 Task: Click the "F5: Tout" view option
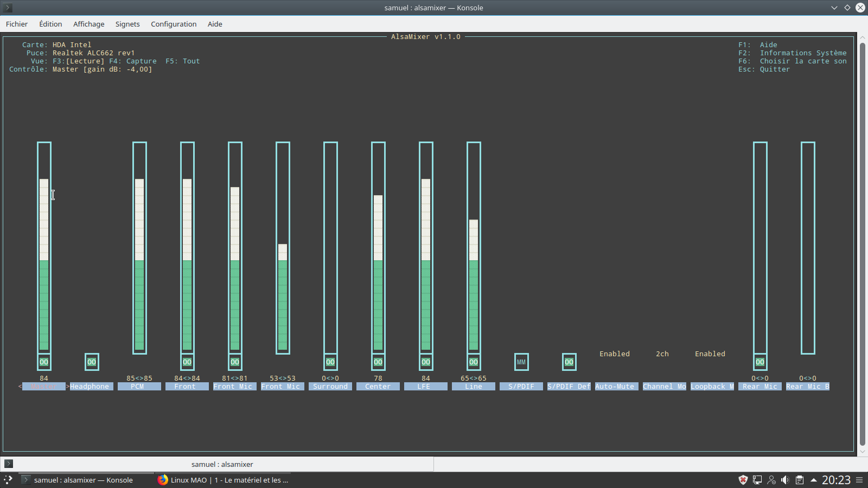click(183, 61)
